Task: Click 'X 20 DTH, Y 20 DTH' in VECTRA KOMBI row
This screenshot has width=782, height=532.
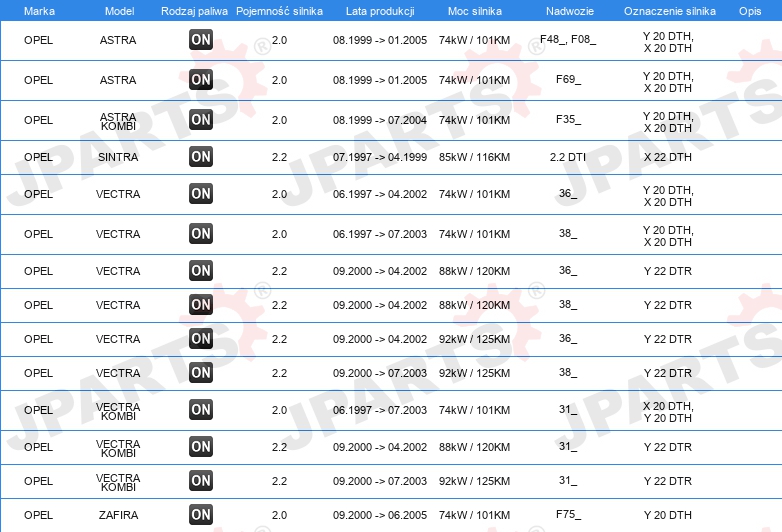Action: [668, 412]
